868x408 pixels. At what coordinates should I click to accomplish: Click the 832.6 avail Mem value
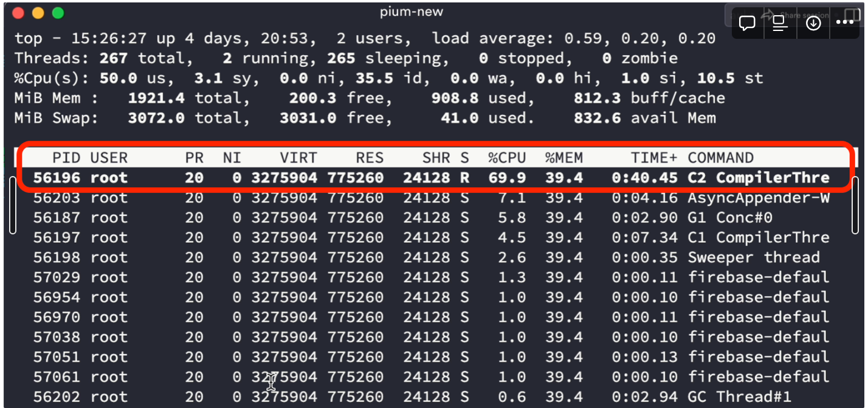tap(597, 118)
